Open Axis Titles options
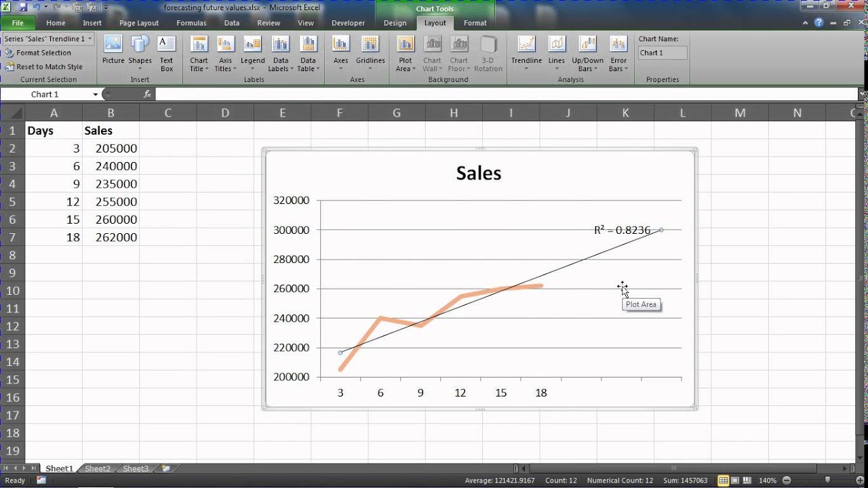The height and width of the screenshot is (488, 868). pos(225,54)
